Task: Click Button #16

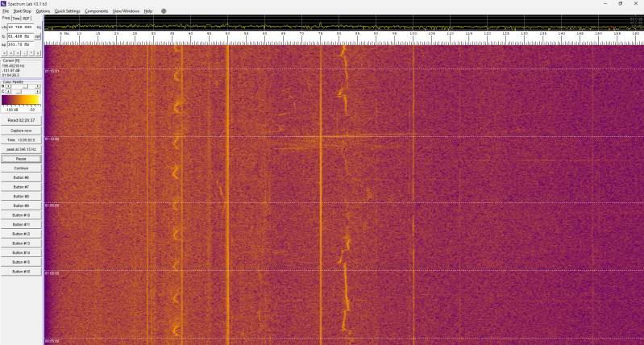Action: tap(21, 272)
